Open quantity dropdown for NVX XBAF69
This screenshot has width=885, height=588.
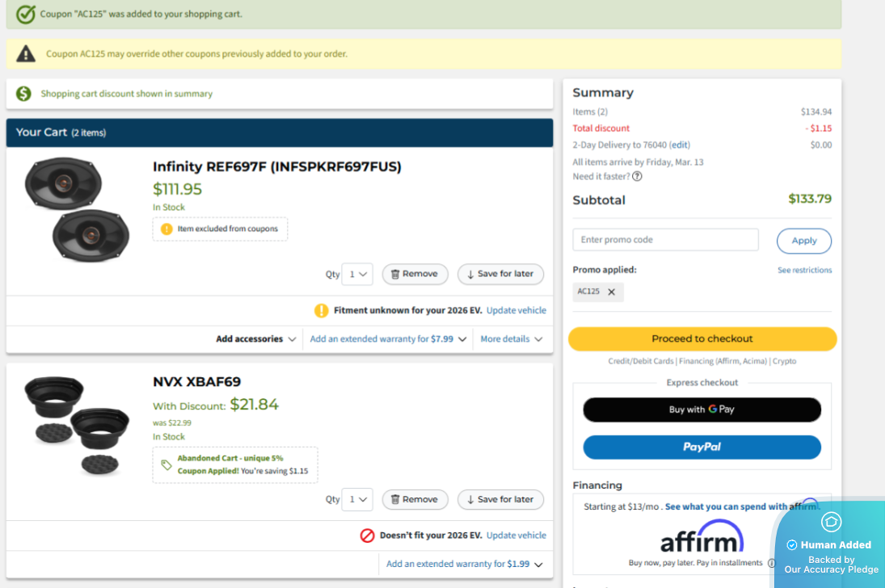[x=356, y=499]
